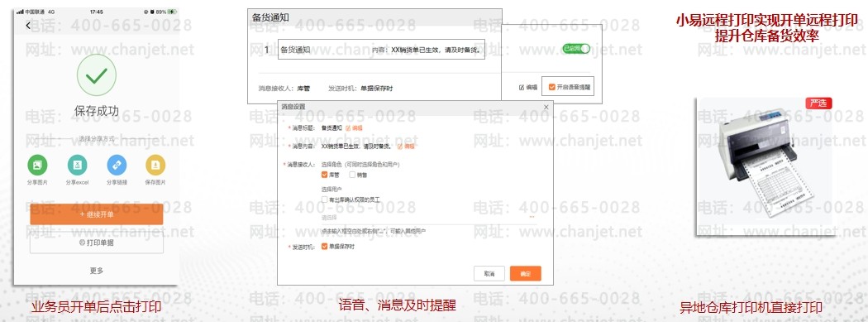This screenshot has width=868, height=322.
Task: Uncheck the 开启语音提醒 checkbox
Action: click(551, 87)
